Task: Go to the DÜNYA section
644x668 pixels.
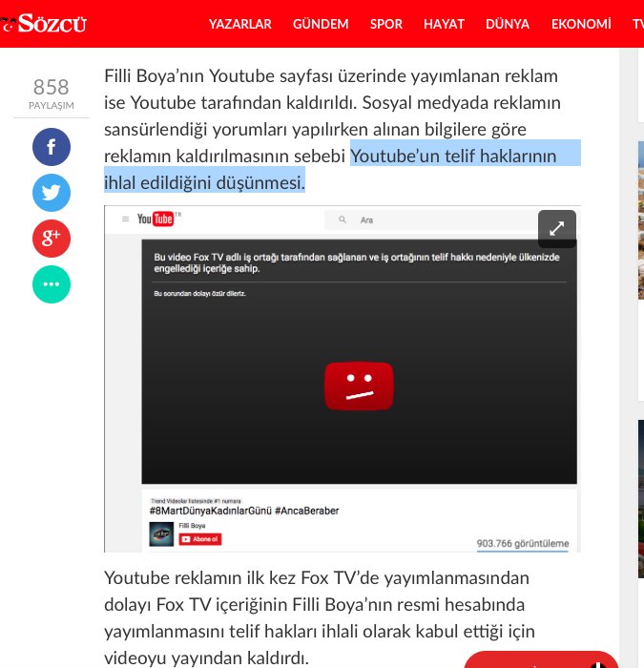Action: (x=508, y=24)
